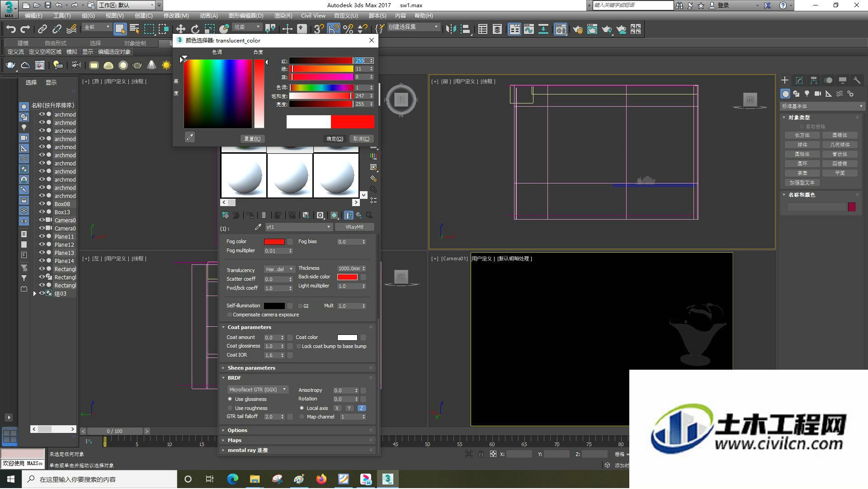Screen dimensions: 868x489
Task: Click material name eyedropper pick icon
Action: click(x=258, y=227)
